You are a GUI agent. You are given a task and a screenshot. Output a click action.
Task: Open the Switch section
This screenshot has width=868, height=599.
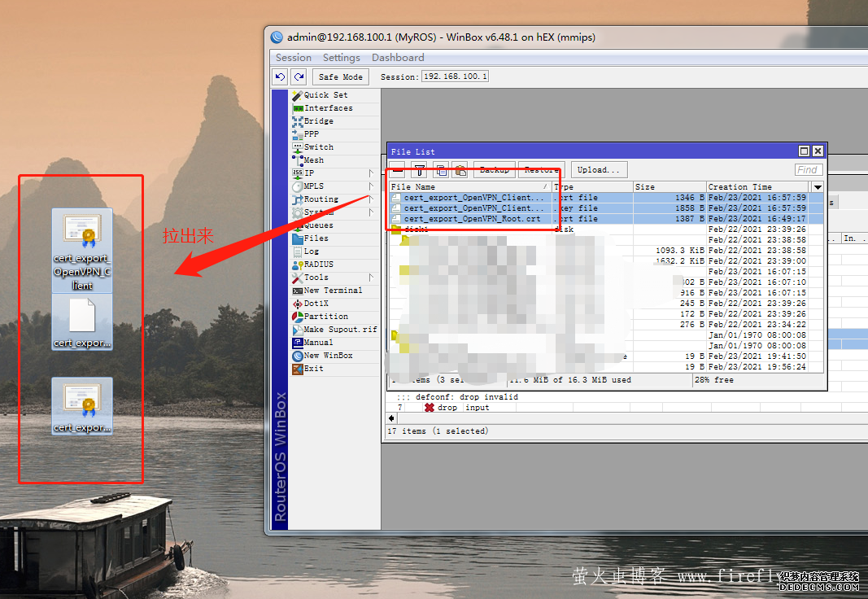tap(318, 146)
